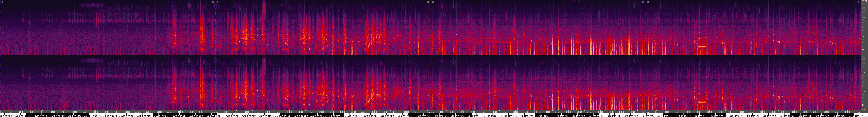The image size is (868, 117).
Task: Click the third clip's fade-out handle
Action: (643, 2)
